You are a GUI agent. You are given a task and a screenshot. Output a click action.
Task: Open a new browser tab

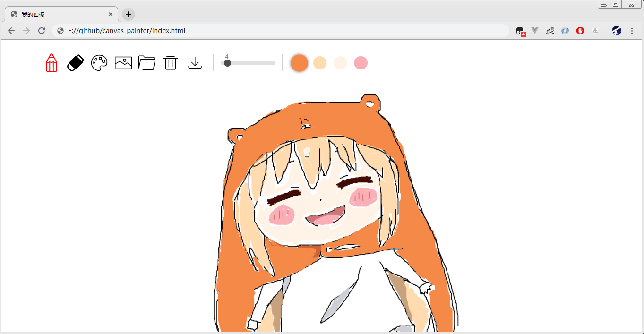pos(128,14)
